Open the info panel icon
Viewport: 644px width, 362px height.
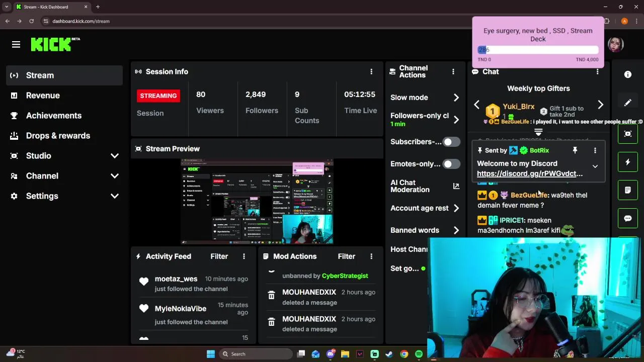coord(628,74)
